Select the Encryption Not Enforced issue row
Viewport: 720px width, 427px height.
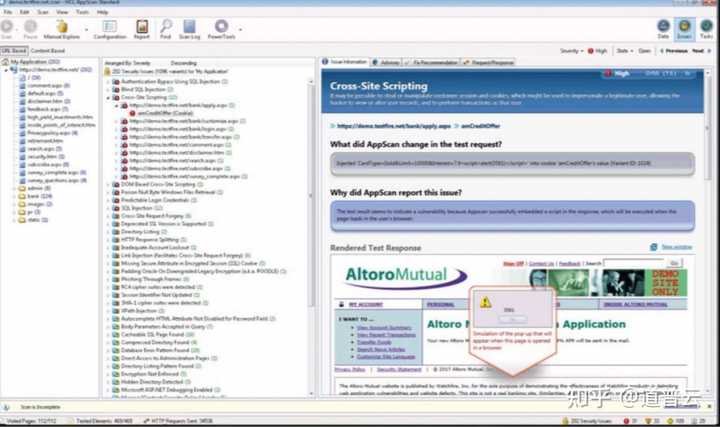click(153, 374)
